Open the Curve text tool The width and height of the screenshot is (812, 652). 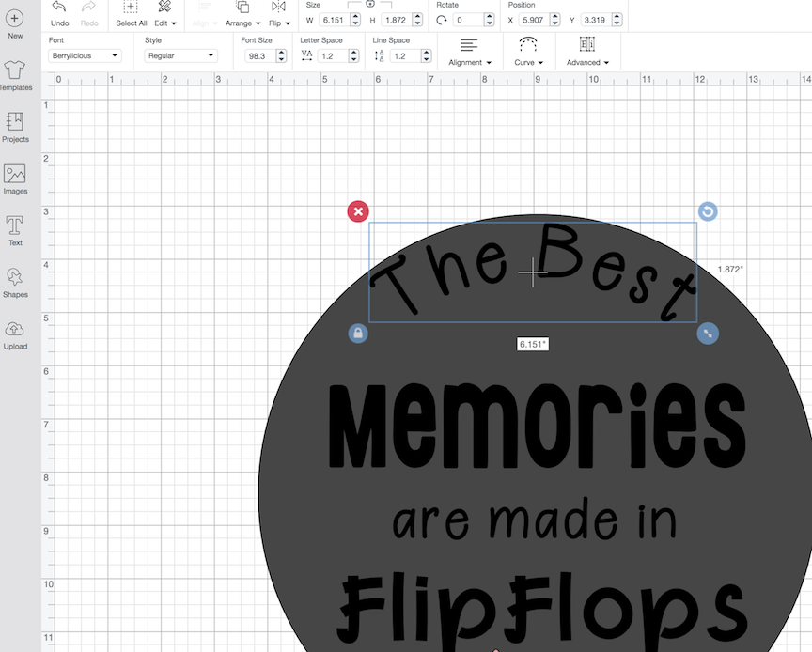tap(528, 52)
